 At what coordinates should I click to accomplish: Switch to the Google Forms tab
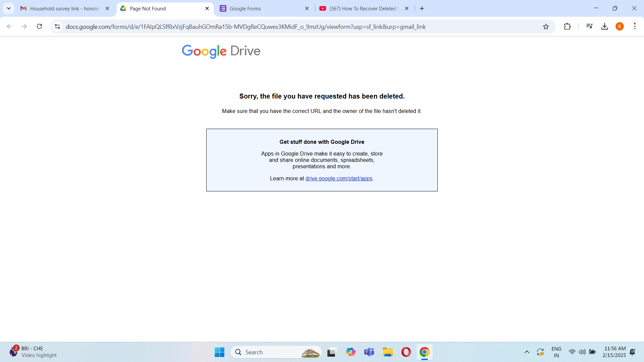(262, 8)
